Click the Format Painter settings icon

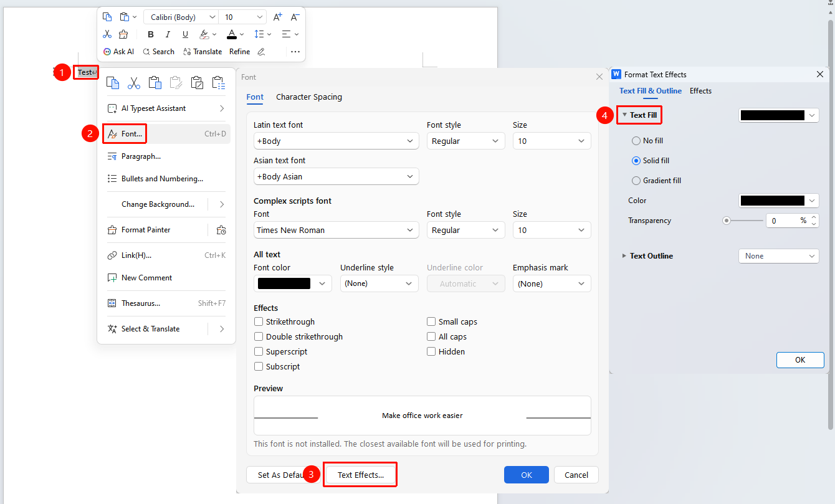coord(221,230)
